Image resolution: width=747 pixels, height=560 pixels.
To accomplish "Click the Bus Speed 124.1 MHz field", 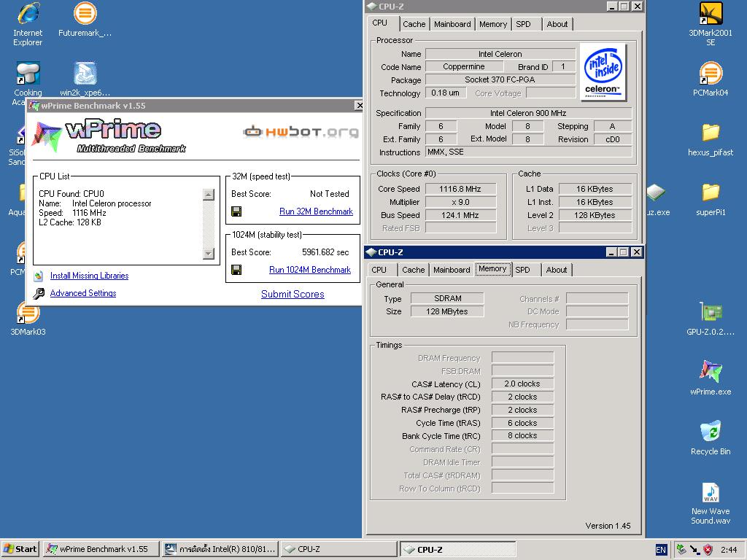I will (x=460, y=215).
